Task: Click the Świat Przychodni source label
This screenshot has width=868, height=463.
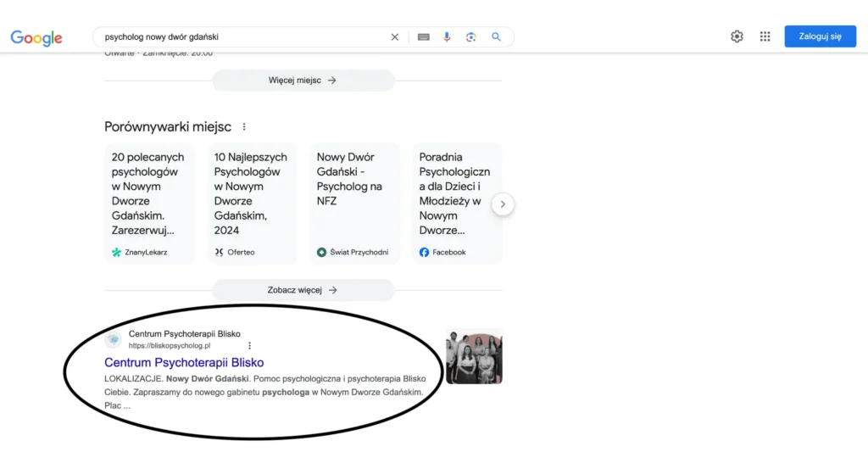Action: coord(359,252)
